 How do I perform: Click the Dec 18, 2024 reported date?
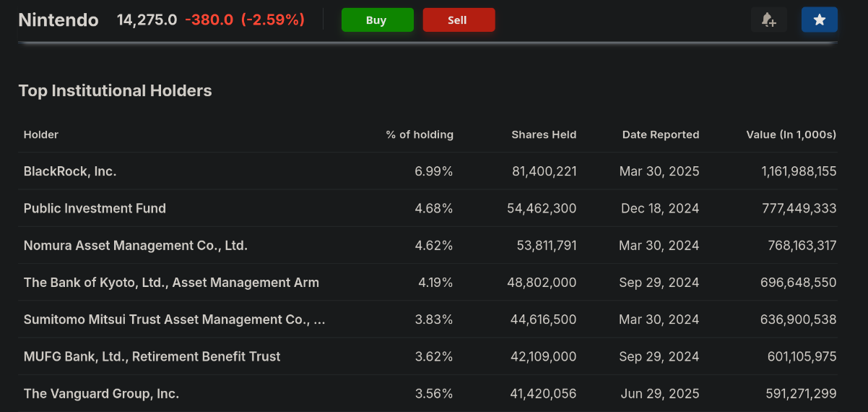(660, 208)
